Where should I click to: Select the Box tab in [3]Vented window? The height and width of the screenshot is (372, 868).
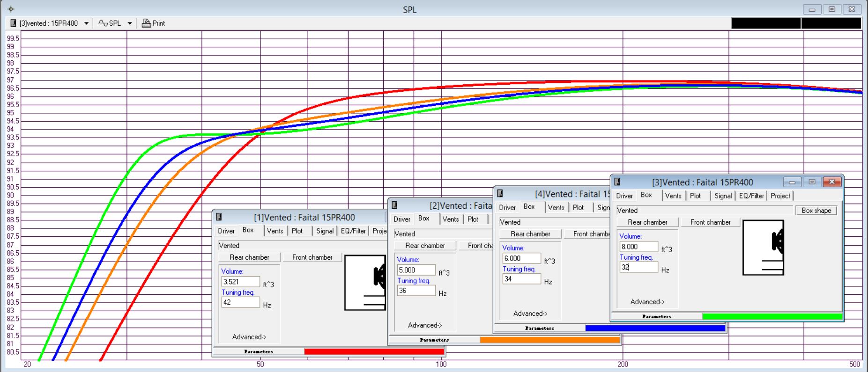pyautogui.click(x=646, y=195)
